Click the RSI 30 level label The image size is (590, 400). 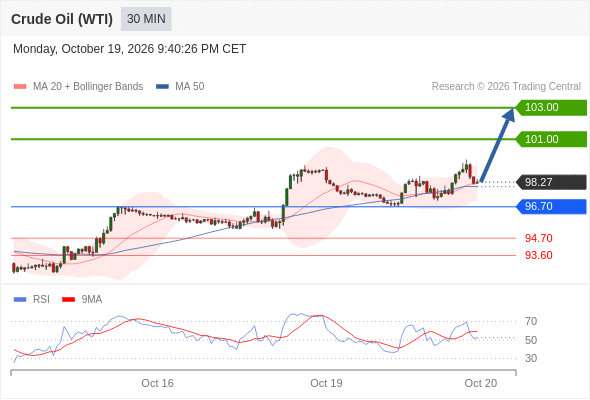coord(531,358)
